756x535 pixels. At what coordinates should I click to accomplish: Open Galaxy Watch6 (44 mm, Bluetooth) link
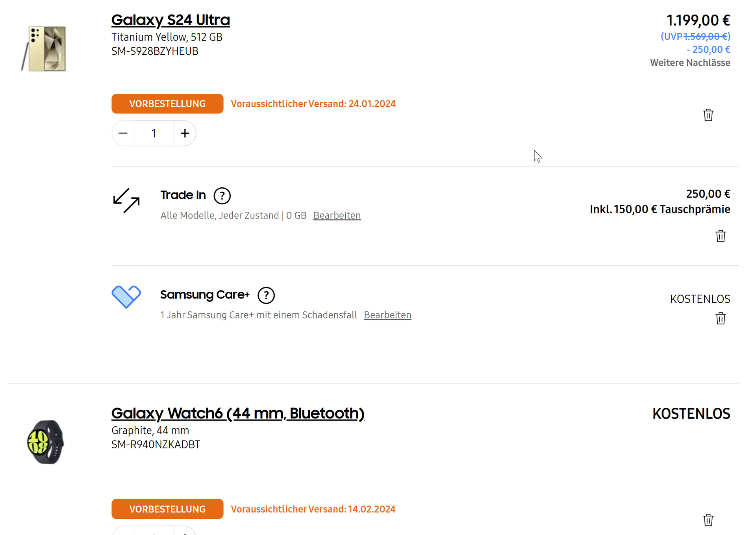pyautogui.click(x=238, y=413)
